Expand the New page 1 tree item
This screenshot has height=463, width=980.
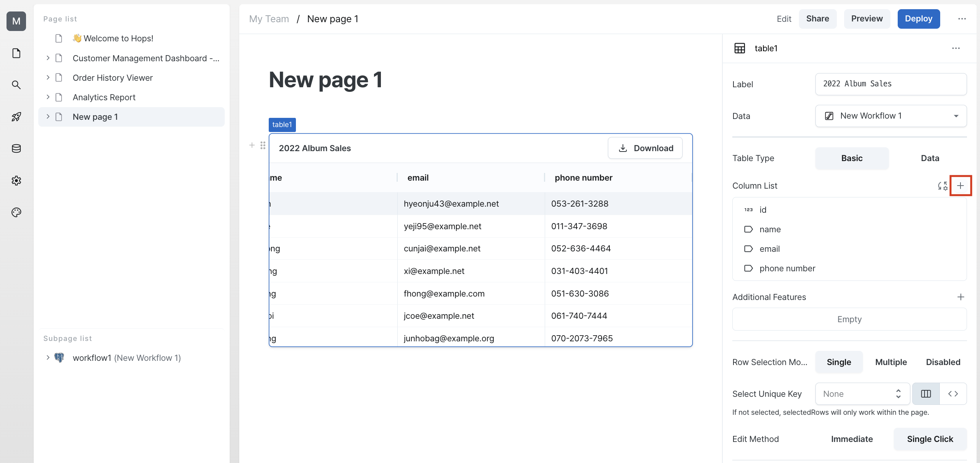click(48, 116)
